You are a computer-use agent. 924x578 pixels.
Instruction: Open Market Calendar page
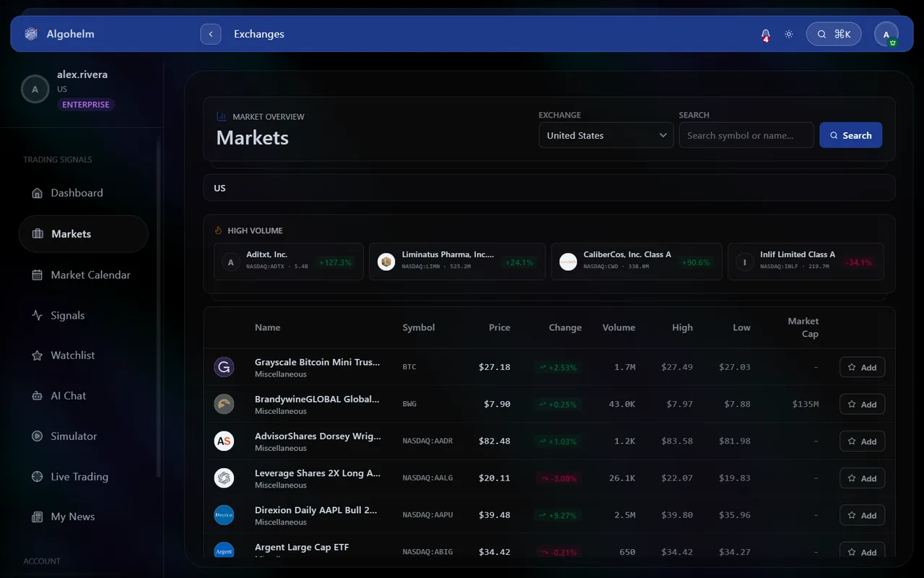click(83, 275)
